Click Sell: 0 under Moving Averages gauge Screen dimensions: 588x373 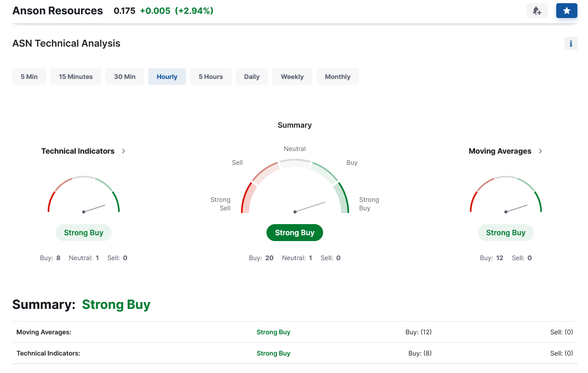click(522, 258)
